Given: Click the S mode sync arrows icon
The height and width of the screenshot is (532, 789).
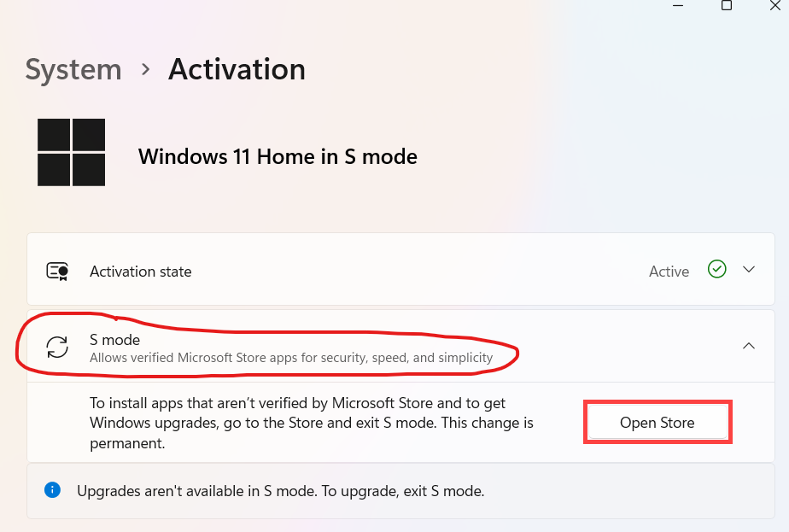Looking at the screenshot, I should 57,347.
